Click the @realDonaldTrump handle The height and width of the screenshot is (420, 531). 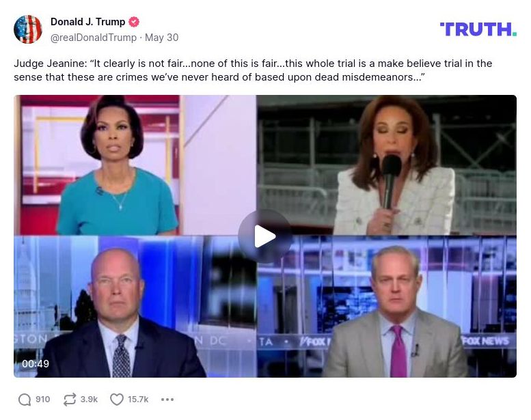point(94,38)
